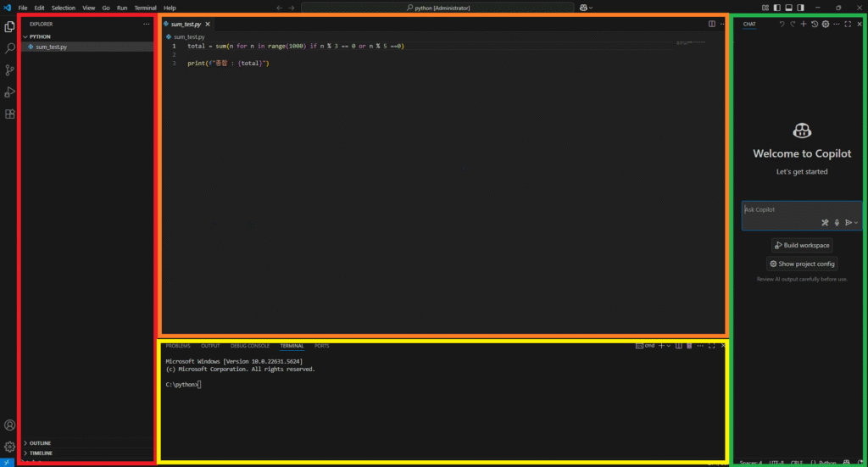Click sum_test.py in editor breadcrumb
Screen dimensions: 868x467
[189, 37]
